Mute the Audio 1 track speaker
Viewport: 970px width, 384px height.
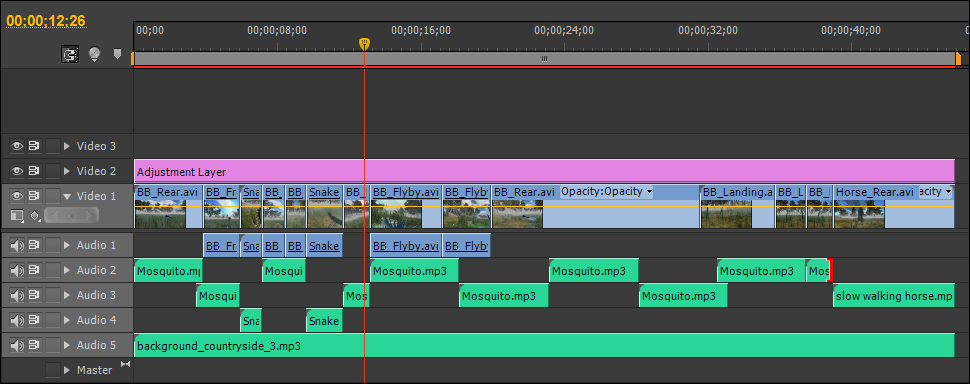coord(17,245)
